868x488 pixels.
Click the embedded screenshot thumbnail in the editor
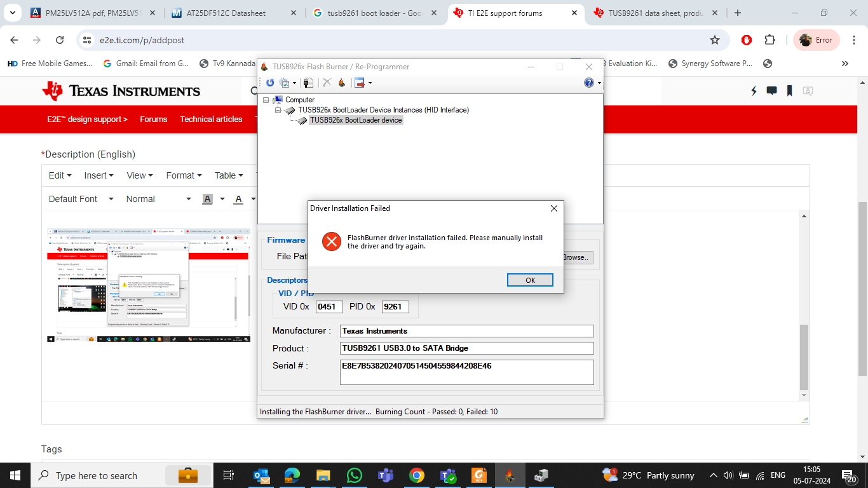click(149, 285)
